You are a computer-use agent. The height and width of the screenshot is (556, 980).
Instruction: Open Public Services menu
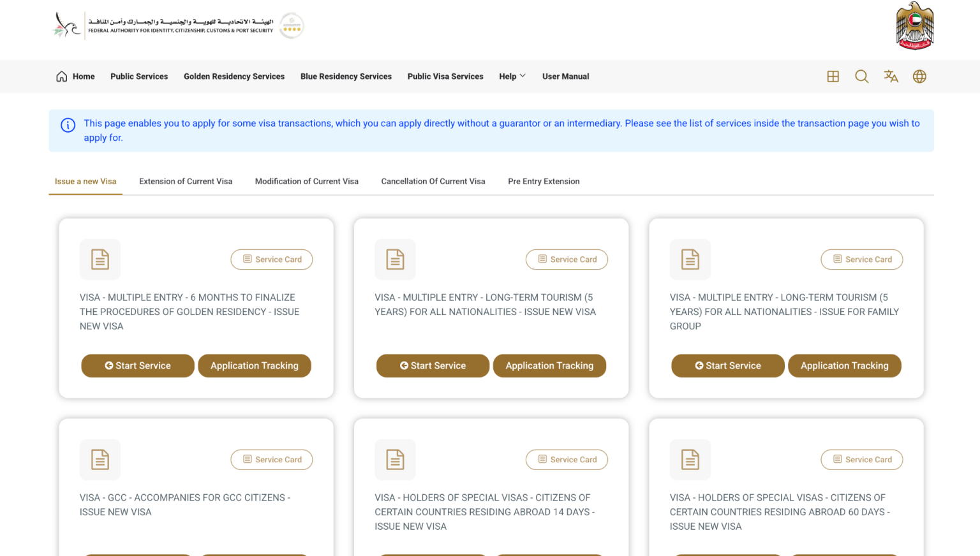(139, 77)
